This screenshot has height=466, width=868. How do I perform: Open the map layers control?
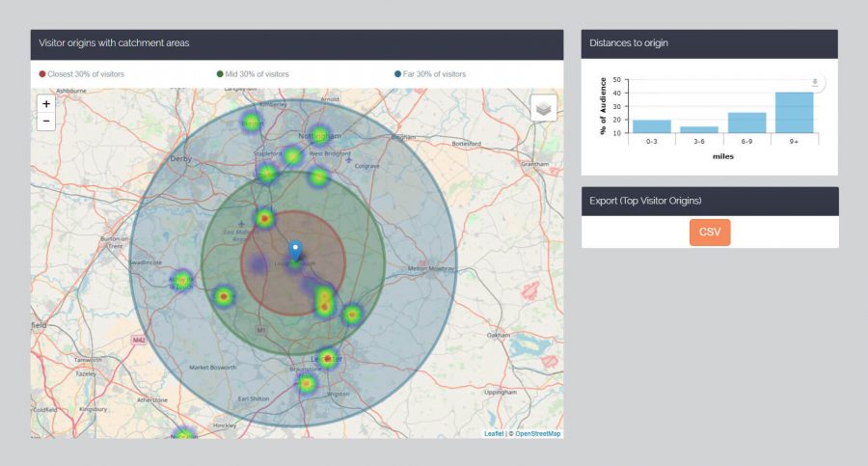[x=543, y=108]
